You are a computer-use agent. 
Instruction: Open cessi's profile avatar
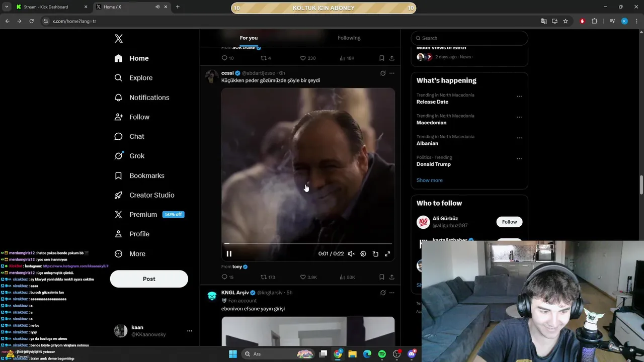pyautogui.click(x=212, y=76)
